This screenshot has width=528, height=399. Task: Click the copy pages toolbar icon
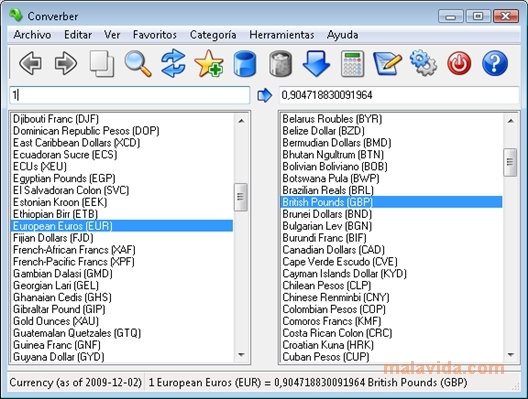102,63
